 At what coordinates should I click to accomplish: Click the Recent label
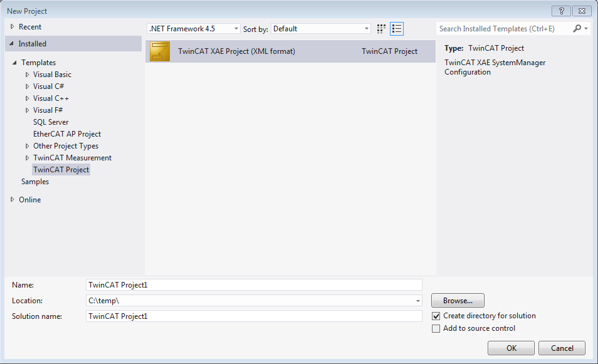(x=30, y=27)
